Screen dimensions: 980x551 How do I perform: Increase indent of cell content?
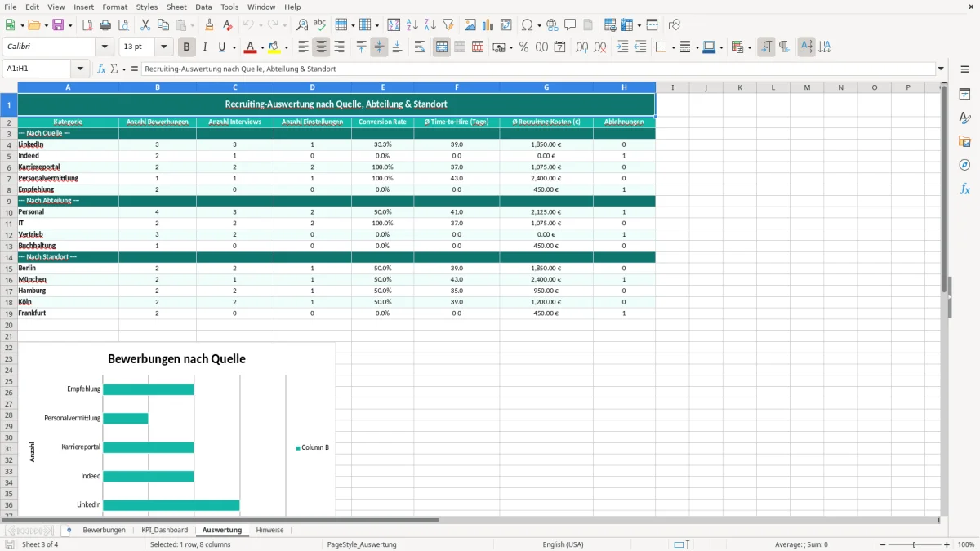tap(622, 47)
